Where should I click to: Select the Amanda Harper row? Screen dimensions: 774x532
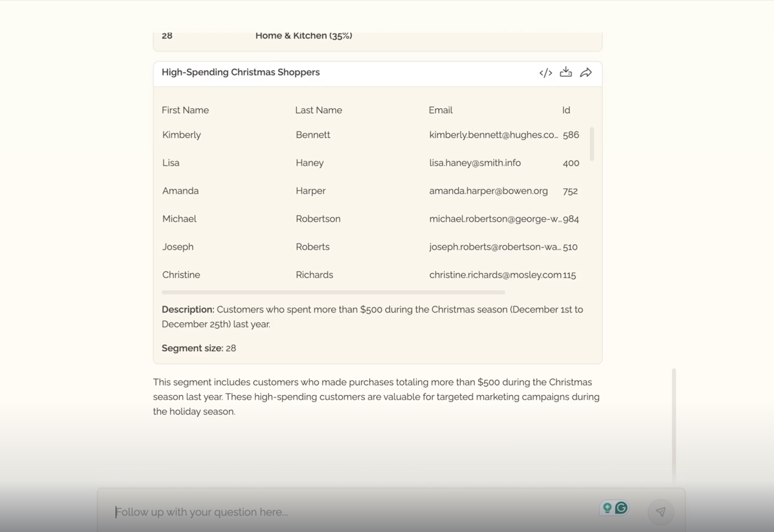tap(180, 191)
